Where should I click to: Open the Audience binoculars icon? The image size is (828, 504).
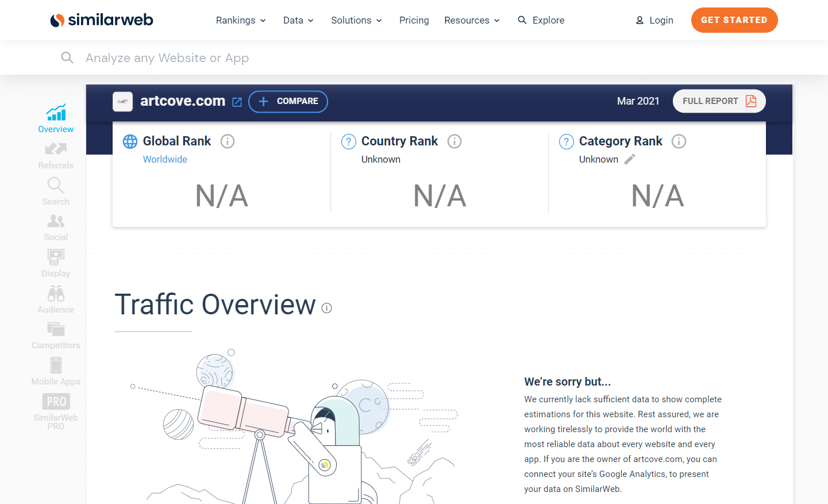pyautogui.click(x=55, y=293)
